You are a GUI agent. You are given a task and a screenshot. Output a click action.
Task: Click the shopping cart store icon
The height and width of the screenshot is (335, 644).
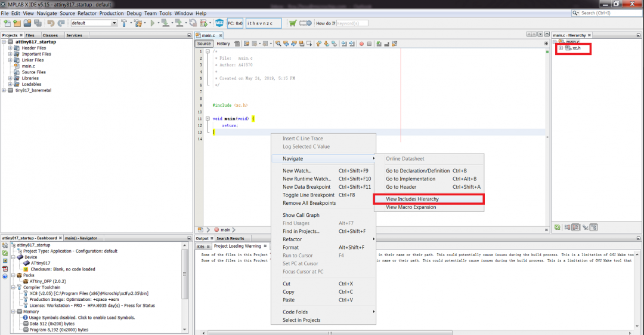coord(292,23)
